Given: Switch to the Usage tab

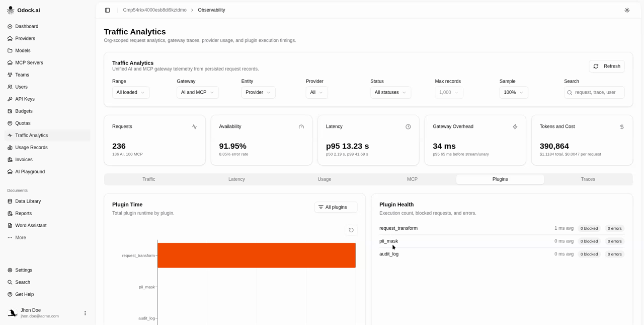Looking at the screenshot, I should click(325, 179).
